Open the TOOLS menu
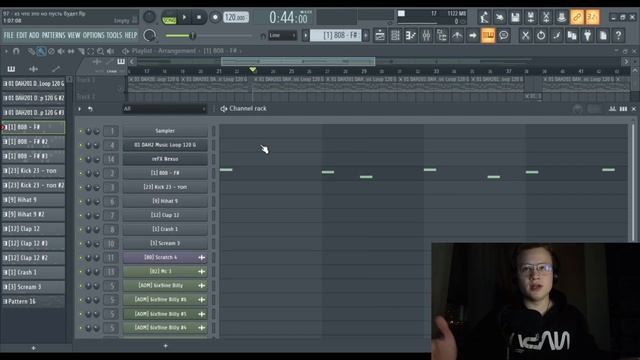This screenshot has width=640, height=360. point(114,36)
